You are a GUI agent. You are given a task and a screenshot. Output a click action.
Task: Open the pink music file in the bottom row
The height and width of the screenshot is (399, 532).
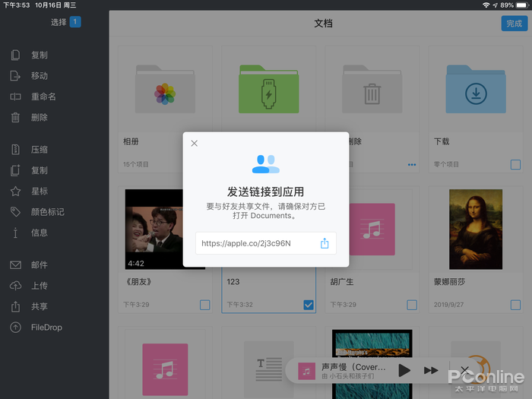click(165, 369)
